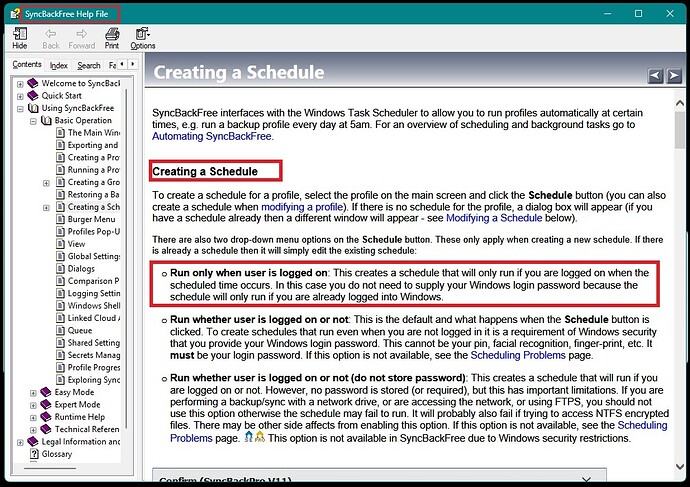690x487 pixels.
Task: Expand the Legal Information tree node
Action: [x=19, y=441]
